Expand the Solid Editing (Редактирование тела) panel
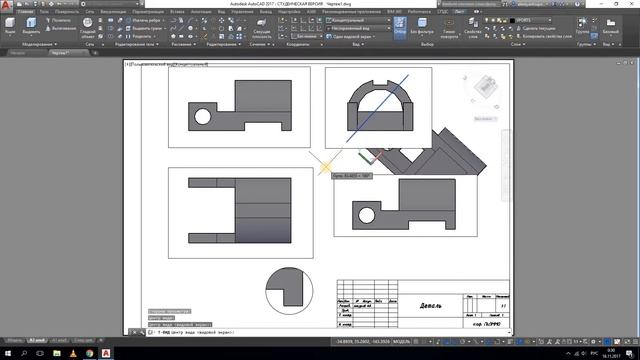 click(x=137, y=44)
